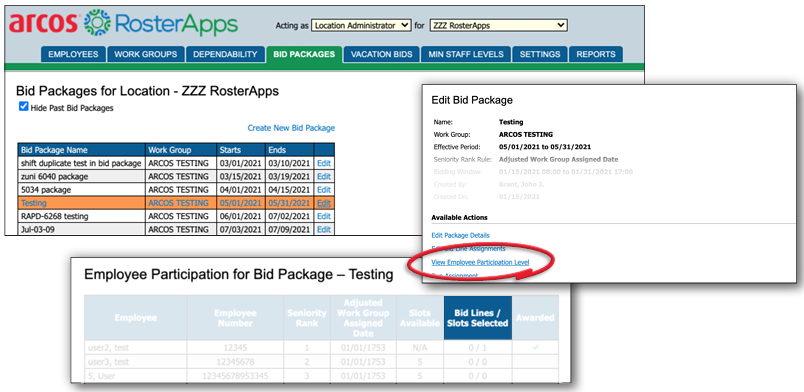Image resolution: width=804 pixels, height=392 pixels.
Task: Click the Awarded column header
Action: [535, 318]
